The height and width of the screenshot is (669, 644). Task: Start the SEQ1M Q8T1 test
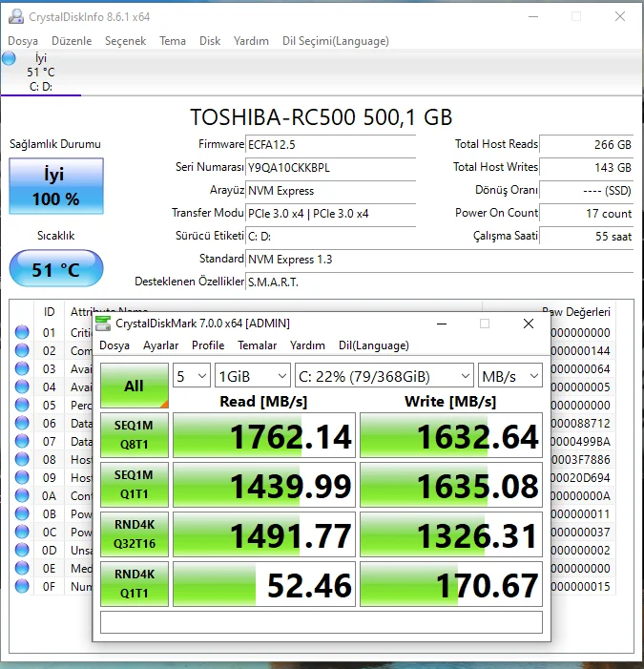(135, 435)
